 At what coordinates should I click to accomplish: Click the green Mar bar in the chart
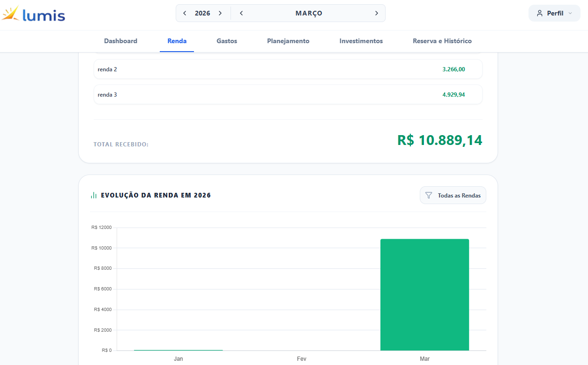(424, 295)
